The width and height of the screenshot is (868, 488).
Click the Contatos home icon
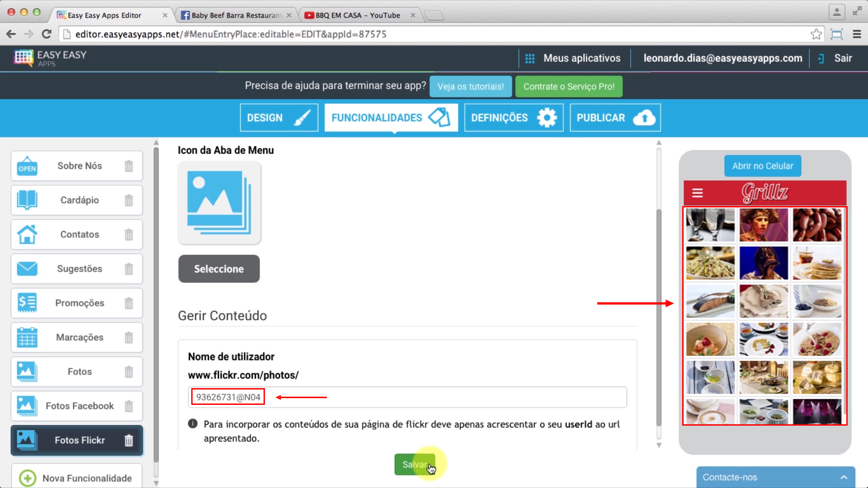[26, 234]
